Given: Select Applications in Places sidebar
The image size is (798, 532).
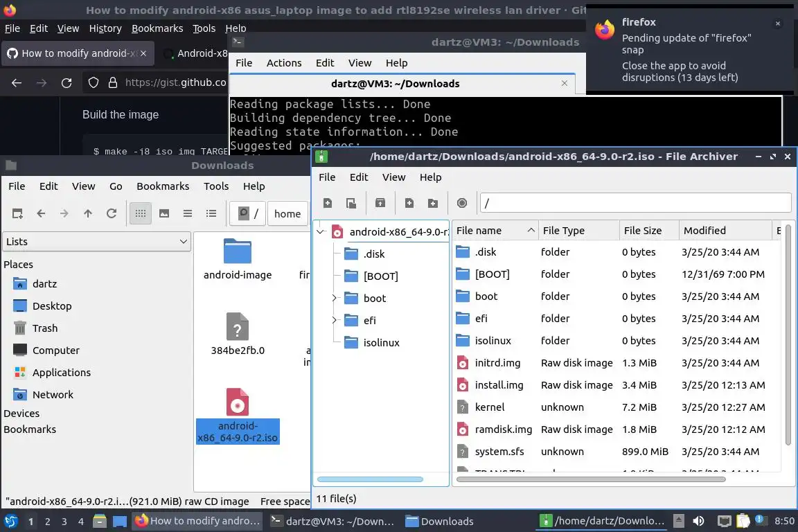Looking at the screenshot, I should [62, 373].
